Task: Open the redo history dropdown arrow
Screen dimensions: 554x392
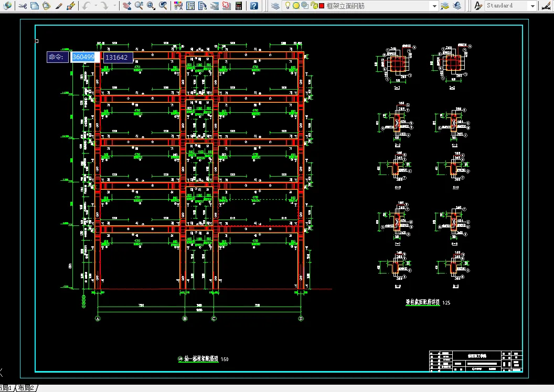Action: [x=114, y=6]
